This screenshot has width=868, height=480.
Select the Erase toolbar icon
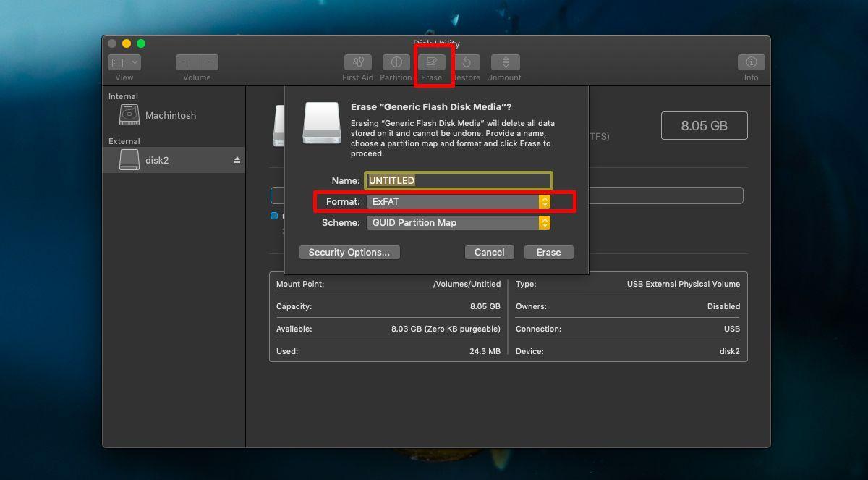coord(432,62)
